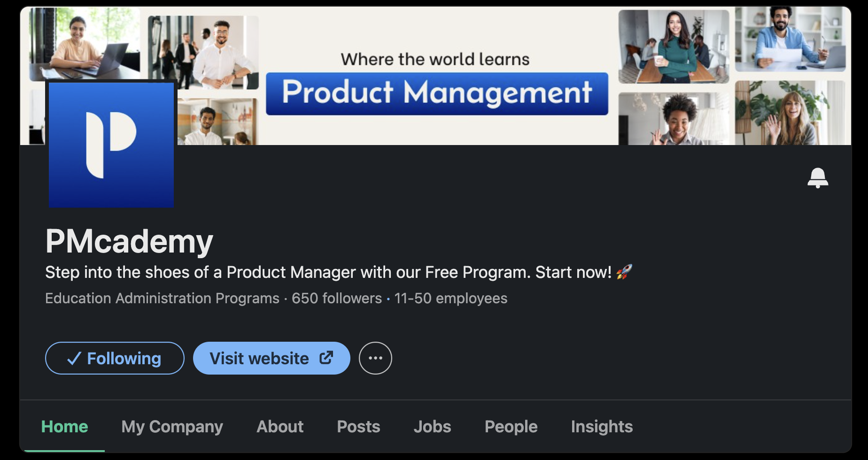Click banner photo of man in blue shirt
The width and height of the screenshot is (868, 460).
point(790,39)
